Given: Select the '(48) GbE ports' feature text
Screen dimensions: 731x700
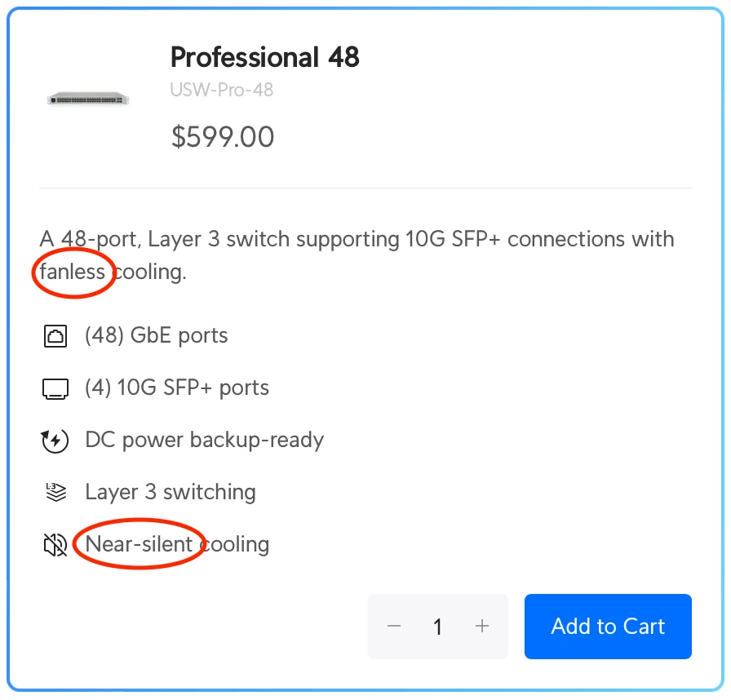Looking at the screenshot, I should tap(156, 335).
